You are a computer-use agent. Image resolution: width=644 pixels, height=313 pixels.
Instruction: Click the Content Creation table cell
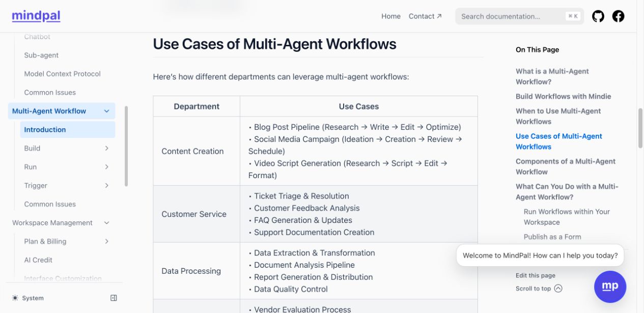tap(197, 151)
